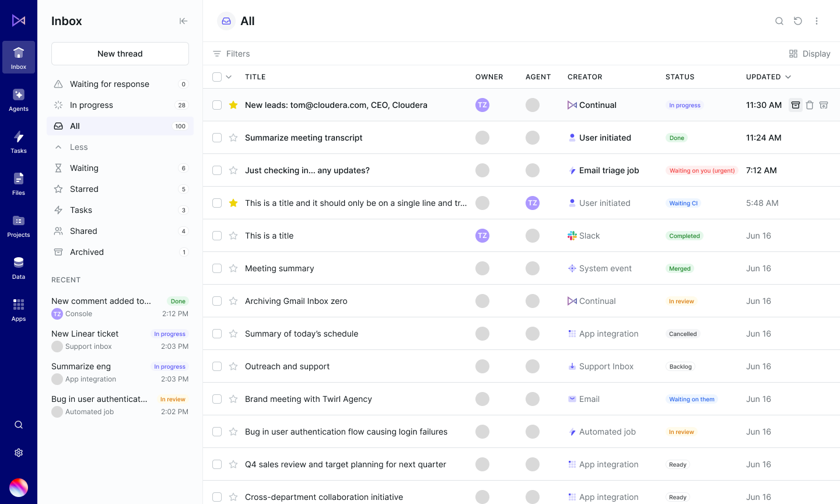This screenshot has width=840, height=504.
Task: Refresh the thread list
Action: [798, 21]
